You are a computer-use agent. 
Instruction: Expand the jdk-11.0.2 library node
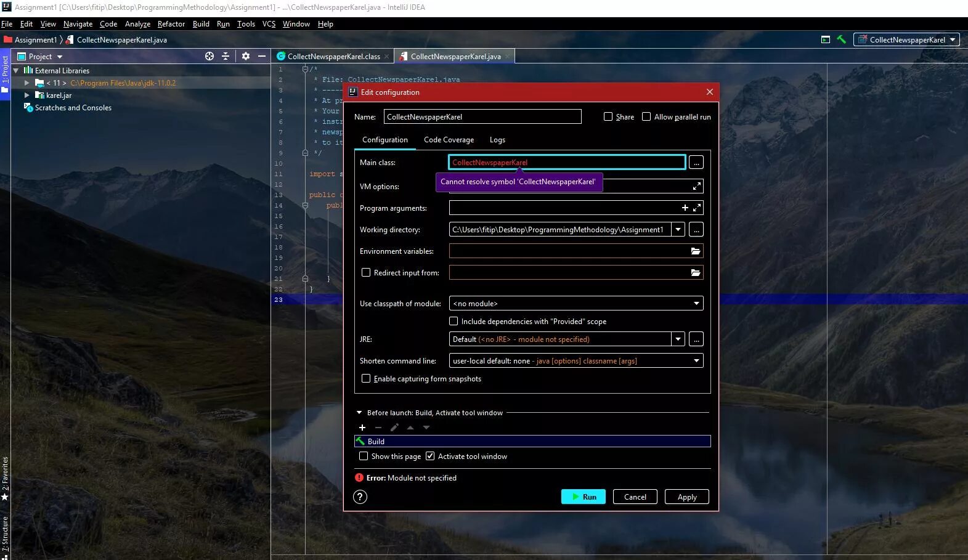(26, 83)
